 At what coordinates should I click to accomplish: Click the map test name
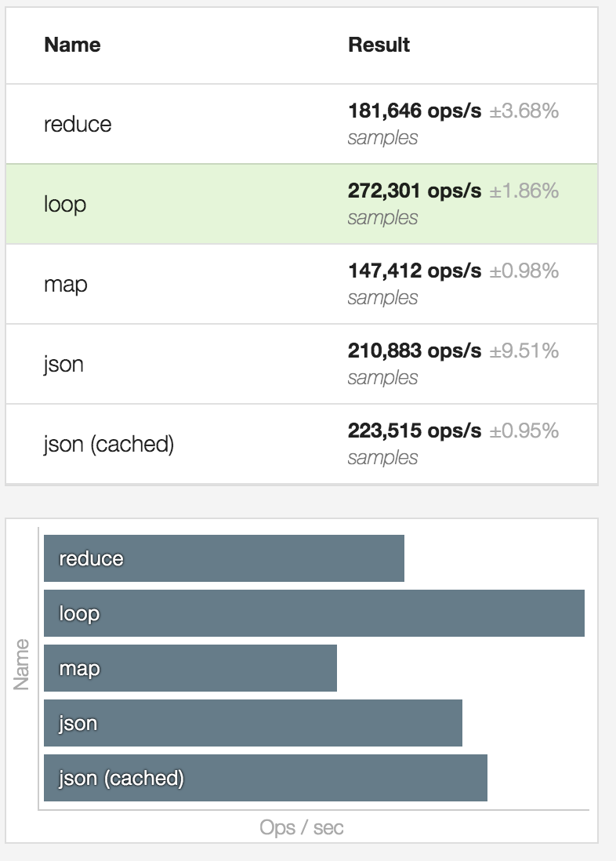pos(65,285)
